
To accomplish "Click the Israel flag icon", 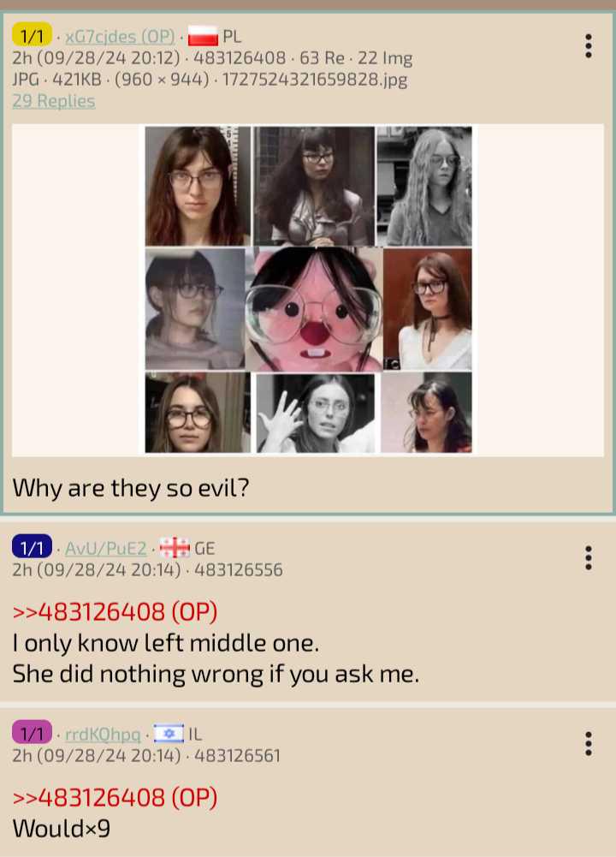I will [x=169, y=734].
